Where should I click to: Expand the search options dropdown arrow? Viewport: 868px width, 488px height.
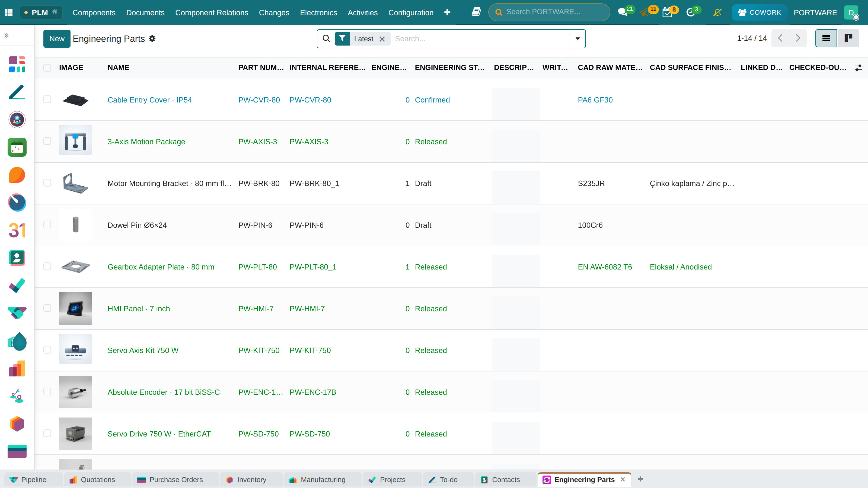tap(577, 39)
